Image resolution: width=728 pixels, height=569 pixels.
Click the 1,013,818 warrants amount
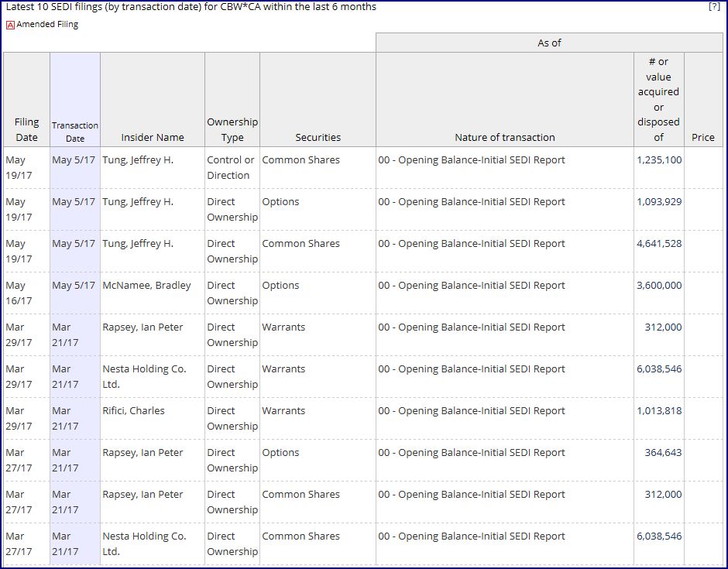coord(659,411)
